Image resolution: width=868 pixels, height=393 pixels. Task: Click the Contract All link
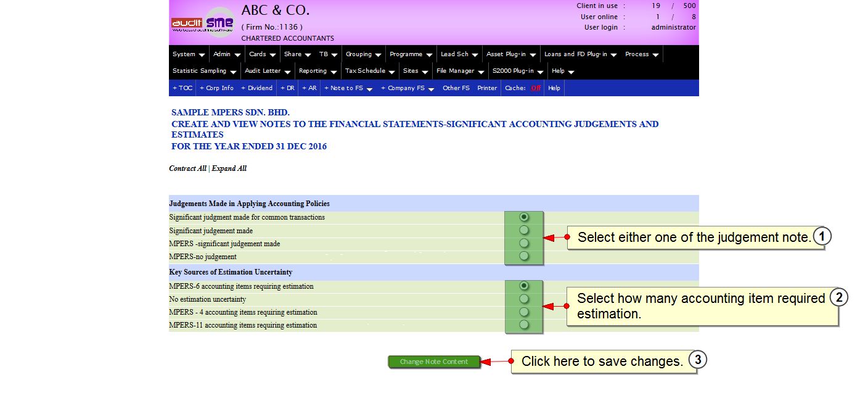click(187, 168)
